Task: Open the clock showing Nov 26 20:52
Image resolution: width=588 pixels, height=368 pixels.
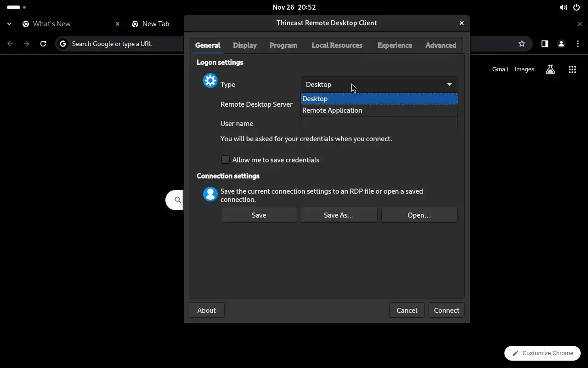Action: point(294,7)
